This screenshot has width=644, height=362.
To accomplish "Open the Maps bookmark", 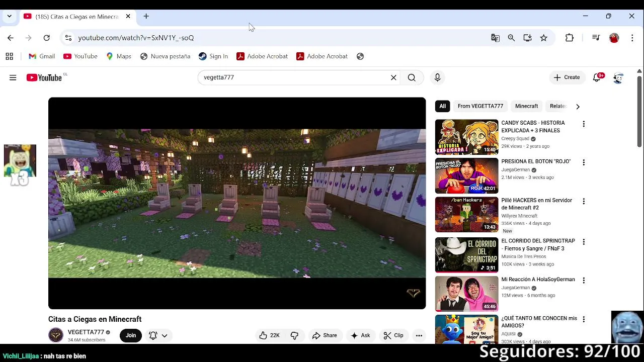I will (119, 56).
